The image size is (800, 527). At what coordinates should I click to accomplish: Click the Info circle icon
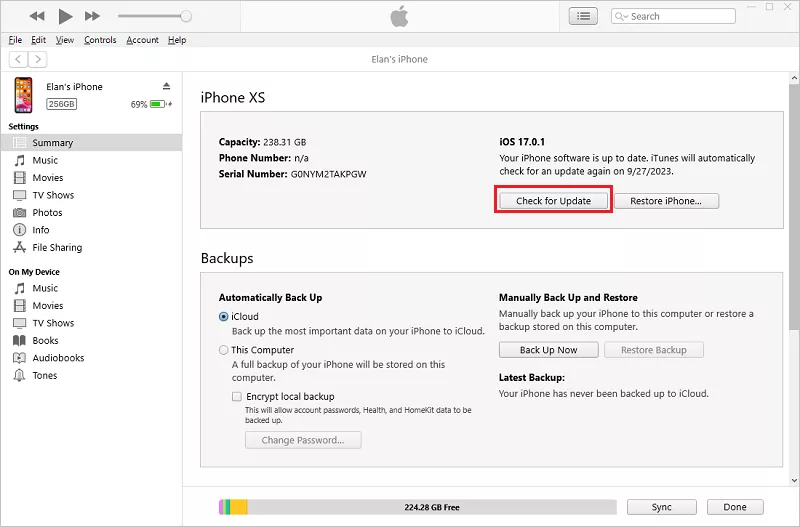(x=19, y=230)
